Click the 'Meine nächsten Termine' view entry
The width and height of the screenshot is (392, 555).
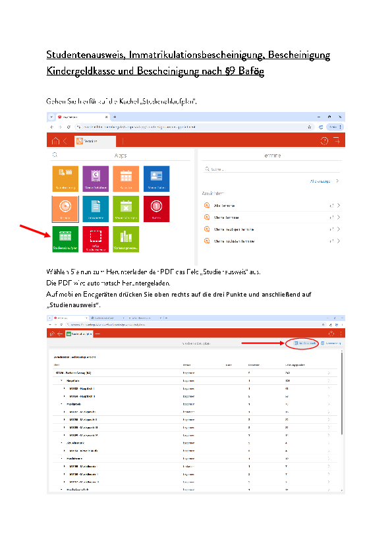(271, 241)
